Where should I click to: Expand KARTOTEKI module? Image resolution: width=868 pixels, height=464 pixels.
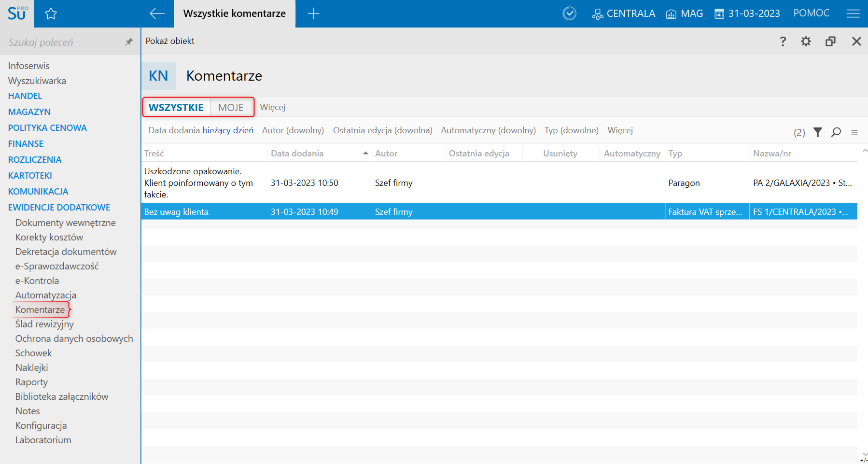point(30,176)
